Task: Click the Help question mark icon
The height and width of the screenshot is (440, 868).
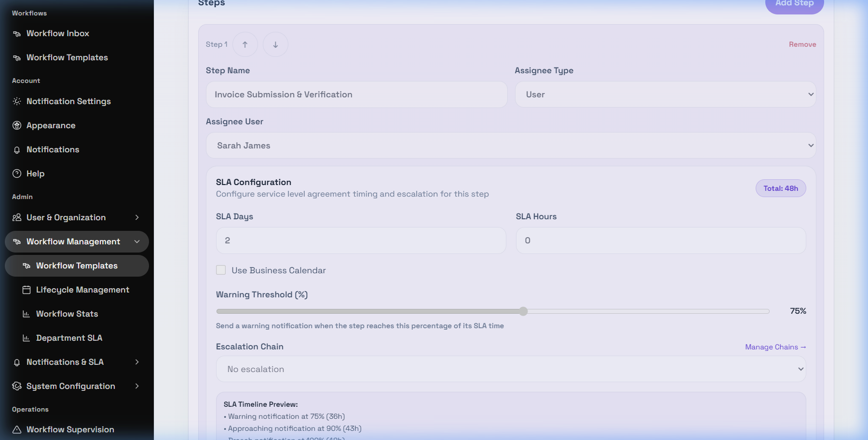Action: coord(17,173)
